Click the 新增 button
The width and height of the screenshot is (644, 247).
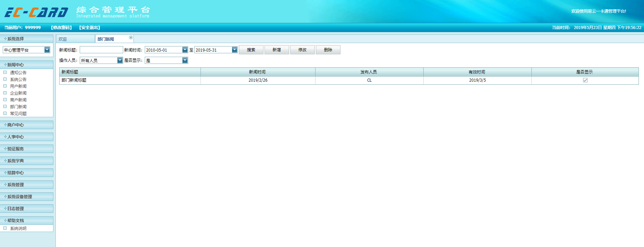click(x=277, y=50)
